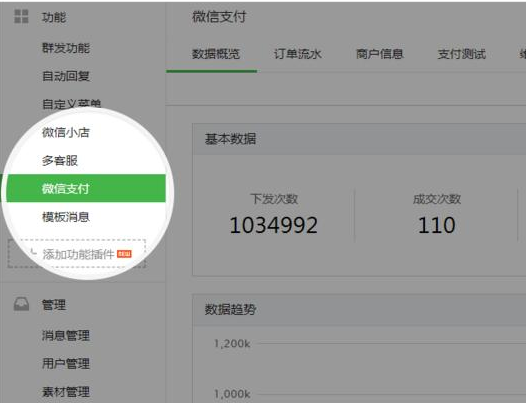The width and height of the screenshot is (526, 403).
Task: Select highlighted 微信支付 sidebar item
Action: point(86,188)
